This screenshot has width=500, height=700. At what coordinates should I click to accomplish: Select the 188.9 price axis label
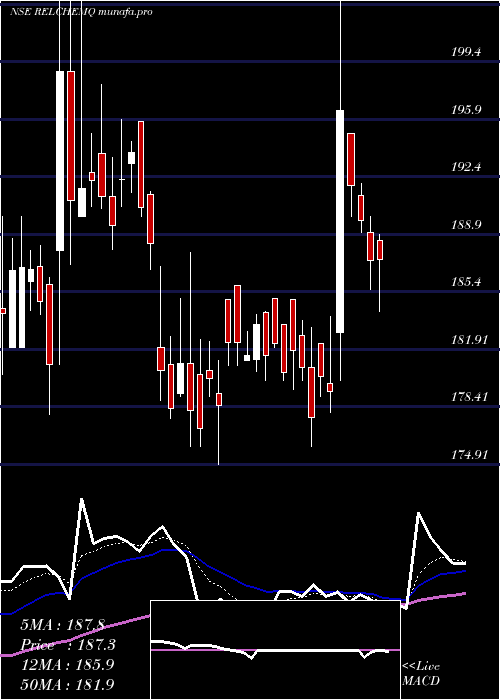466,225
